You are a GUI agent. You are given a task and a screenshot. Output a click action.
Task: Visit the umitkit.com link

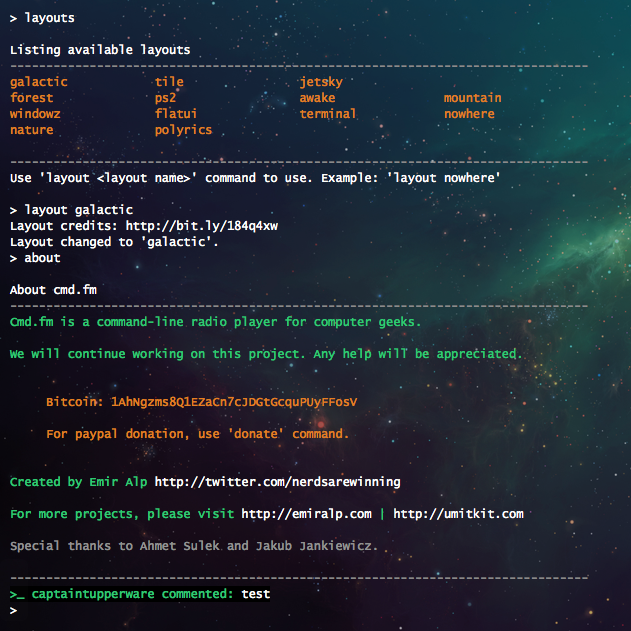coord(458,514)
